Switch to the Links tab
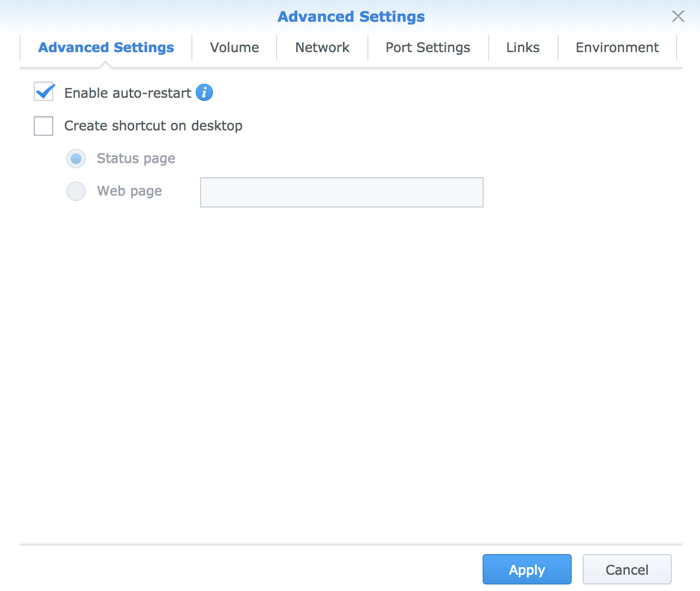This screenshot has width=700, height=591. pos(523,48)
